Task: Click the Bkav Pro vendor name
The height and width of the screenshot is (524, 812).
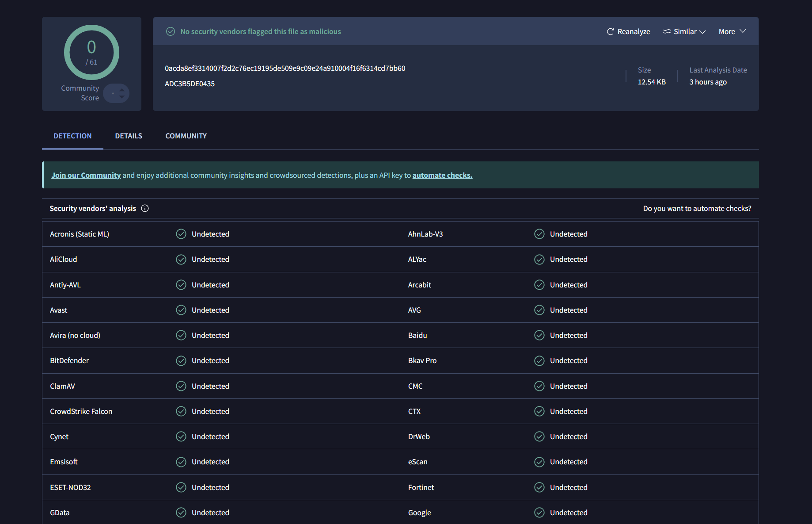Action: pos(422,360)
